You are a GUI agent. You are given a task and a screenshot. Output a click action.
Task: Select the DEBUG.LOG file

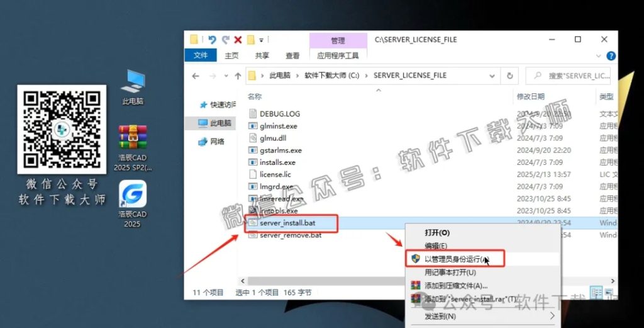coord(280,114)
